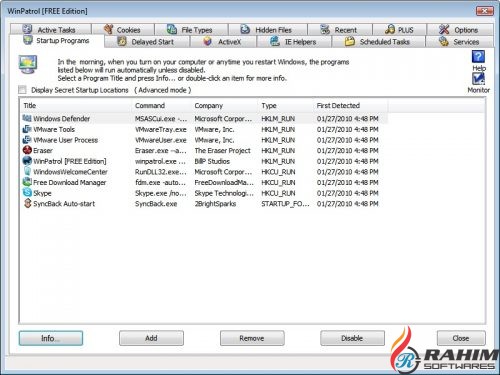Click the 'VMwareUser.exe' command cell

161,140
